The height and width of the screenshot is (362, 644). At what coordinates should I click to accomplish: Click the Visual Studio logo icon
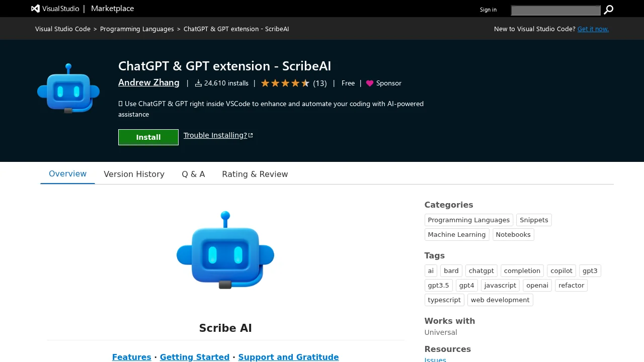(36, 9)
